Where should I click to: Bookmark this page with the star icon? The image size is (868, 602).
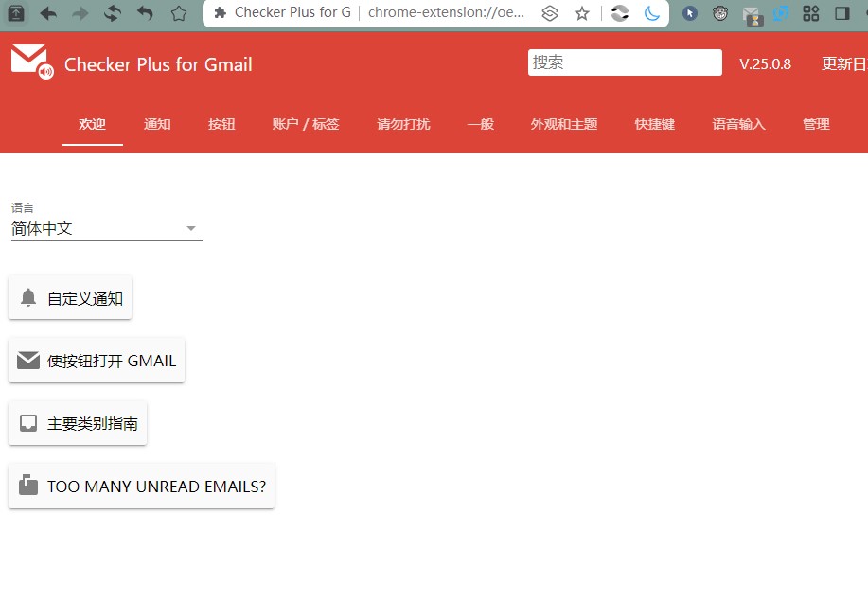coord(582,13)
